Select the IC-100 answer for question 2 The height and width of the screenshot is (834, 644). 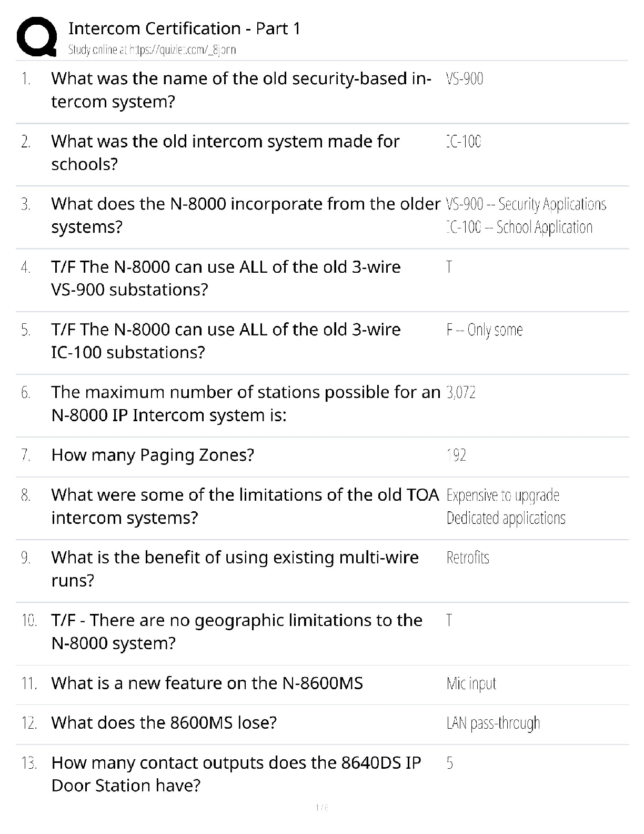point(463,142)
